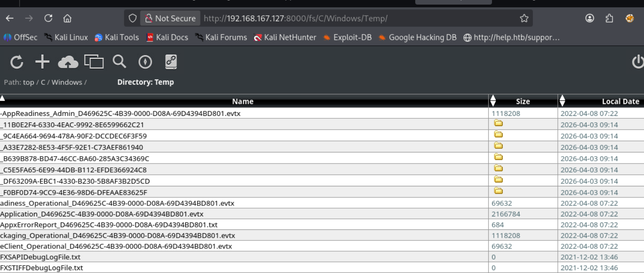Navigate to Windows in the path breadcrumb
Screen dimensions: 644x273
[67, 83]
